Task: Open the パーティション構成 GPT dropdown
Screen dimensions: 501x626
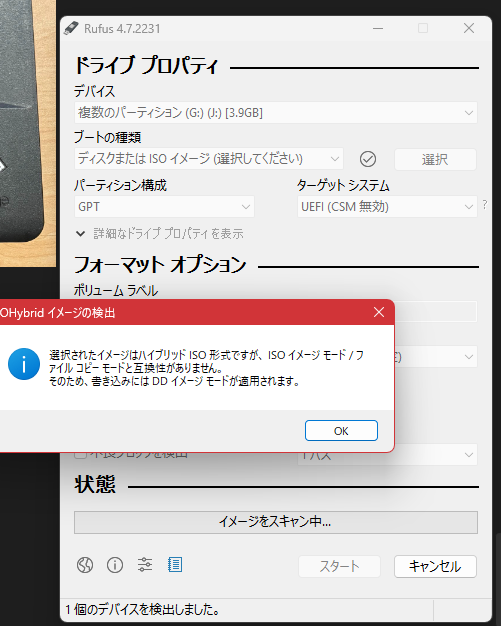Action: (x=164, y=206)
